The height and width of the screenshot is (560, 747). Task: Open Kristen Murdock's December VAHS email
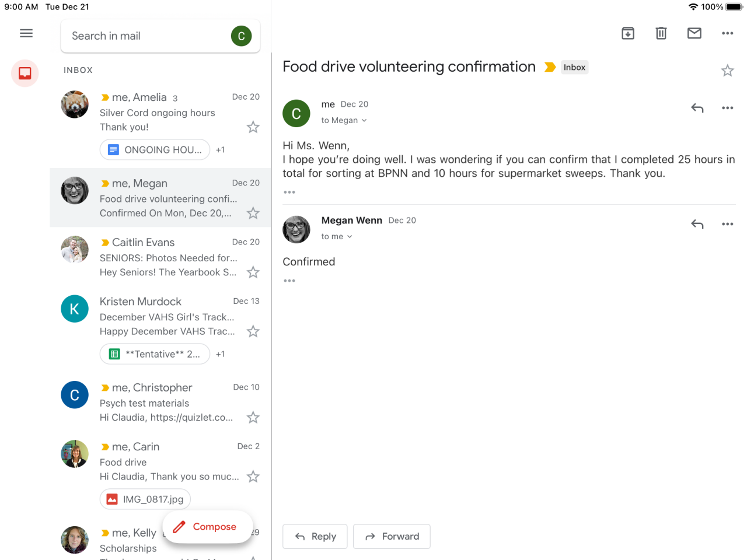click(166, 316)
